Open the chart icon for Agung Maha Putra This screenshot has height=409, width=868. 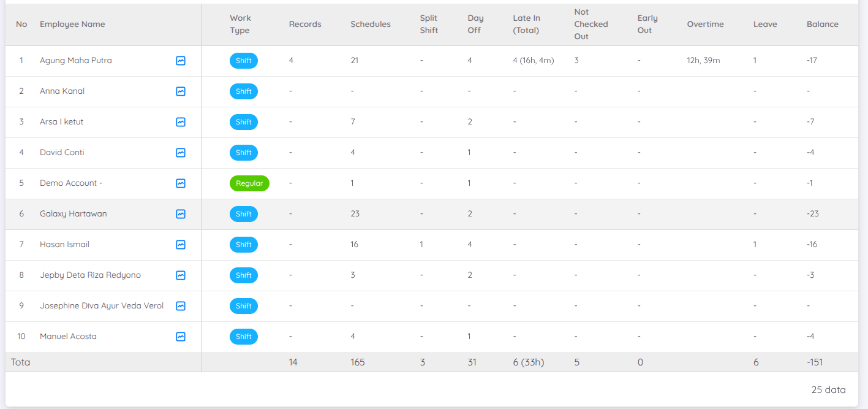point(180,61)
